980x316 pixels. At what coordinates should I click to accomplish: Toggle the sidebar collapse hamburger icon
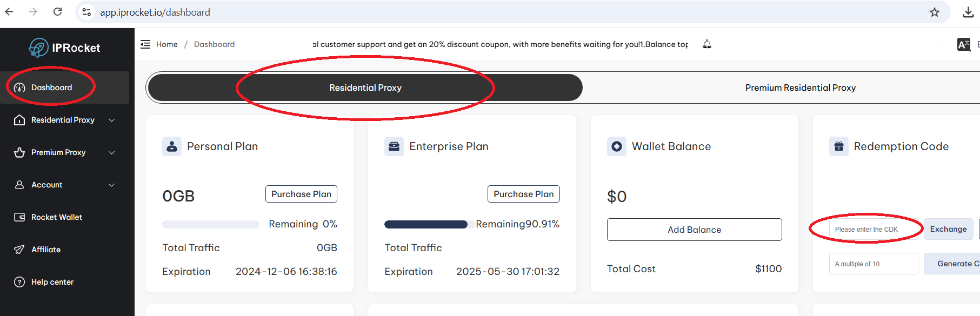pyautogui.click(x=145, y=44)
